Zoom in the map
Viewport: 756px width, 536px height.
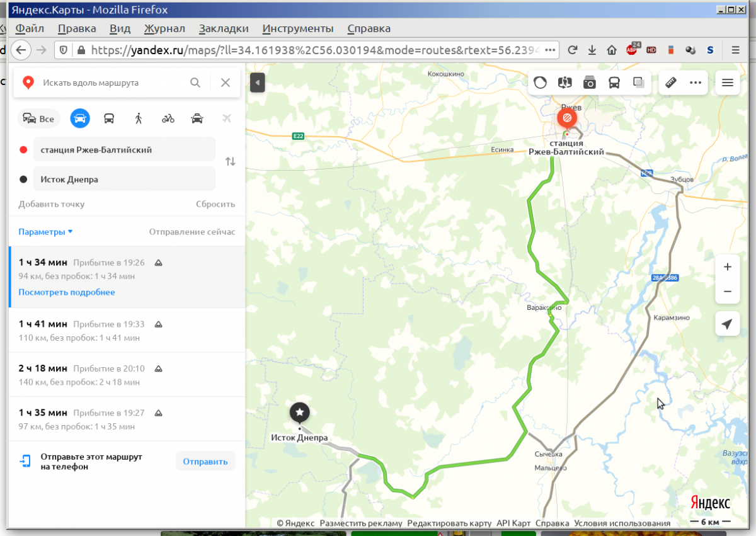(728, 267)
